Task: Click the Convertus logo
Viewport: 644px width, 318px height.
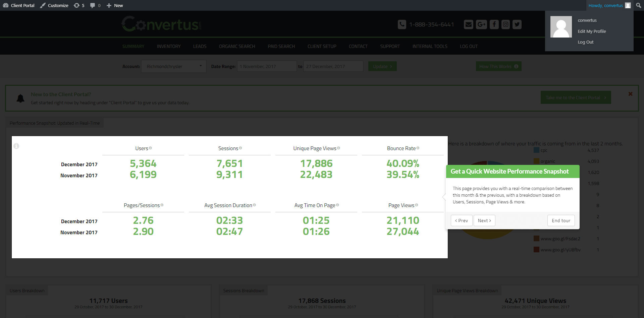Action: click(x=161, y=24)
